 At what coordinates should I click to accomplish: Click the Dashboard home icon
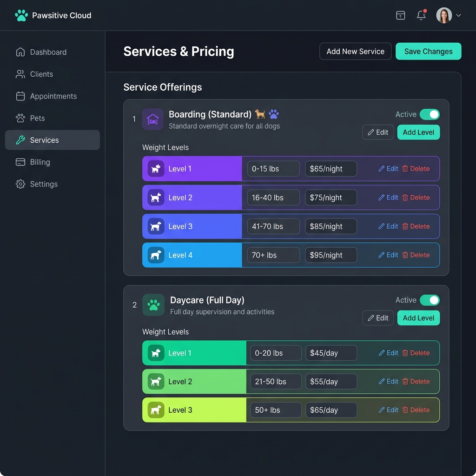coord(20,52)
